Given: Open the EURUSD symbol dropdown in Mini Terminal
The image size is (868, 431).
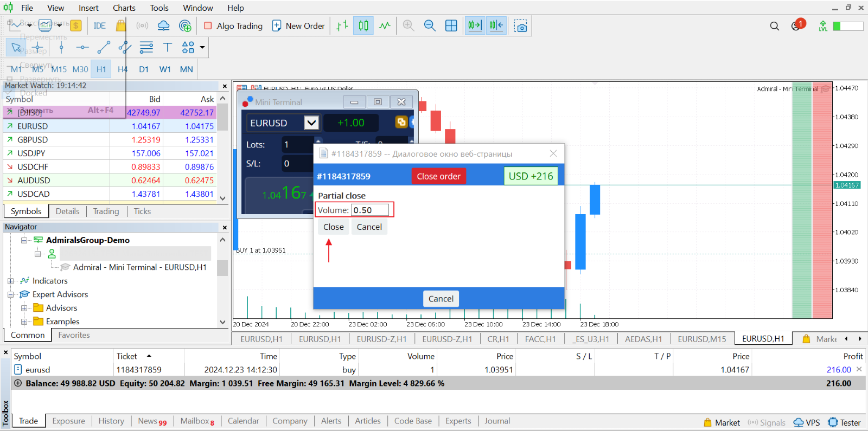Looking at the screenshot, I should (x=311, y=123).
